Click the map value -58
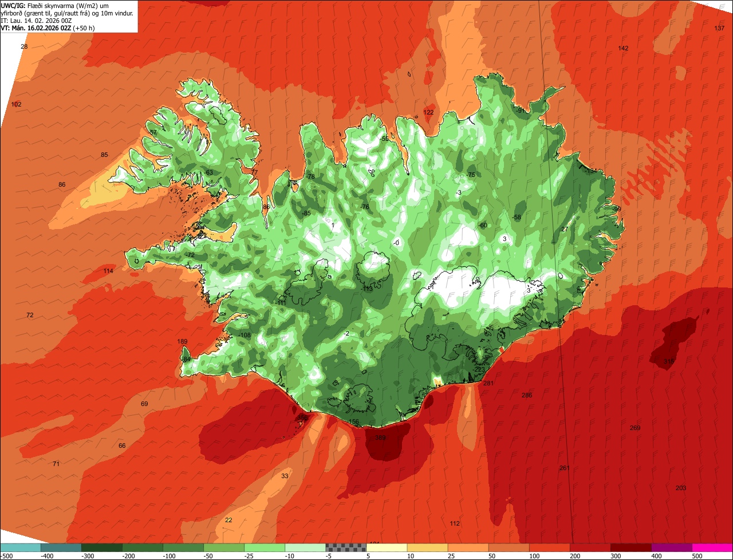The image size is (733, 560). click(517, 217)
